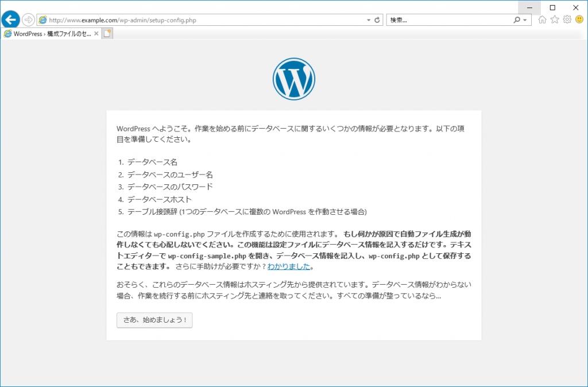The width and height of the screenshot is (588, 387).
Task: Maximize the browser window
Action: tap(552, 7)
